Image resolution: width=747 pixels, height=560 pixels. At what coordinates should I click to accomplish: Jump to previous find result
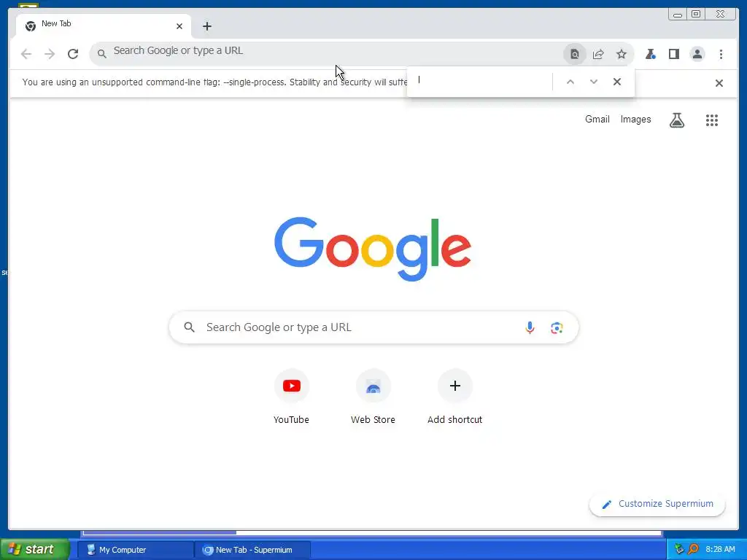click(x=570, y=82)
